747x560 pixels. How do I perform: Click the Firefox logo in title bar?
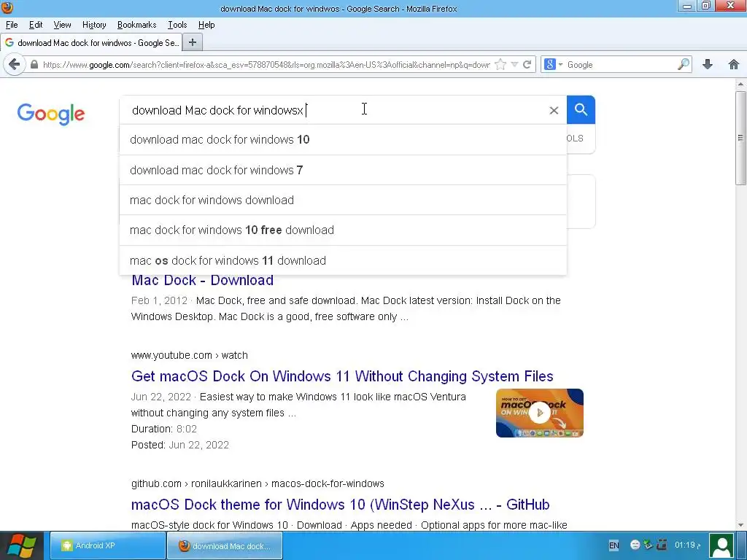[7, 7]
